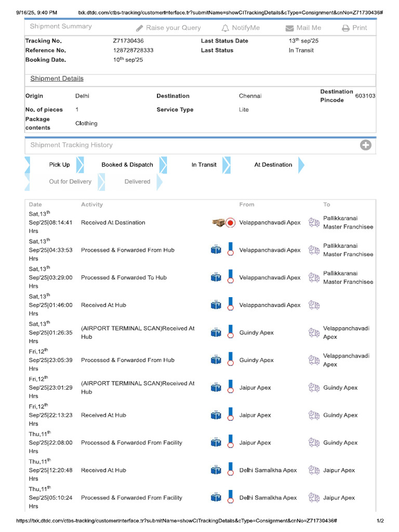Click the truck icon in 22:08:00 row
This screenshot has height=532, width=399.
tap(314, 443)
